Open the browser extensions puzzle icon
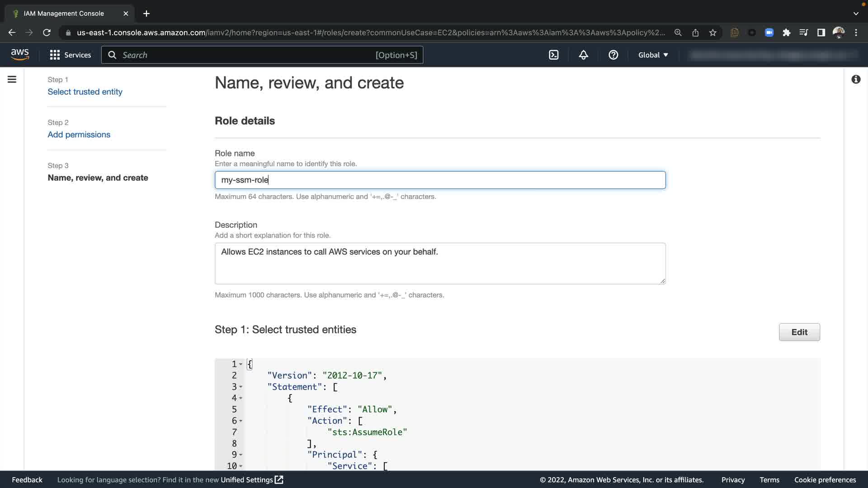The height and width of the screenshot is (488, 868). click(787, 33)
